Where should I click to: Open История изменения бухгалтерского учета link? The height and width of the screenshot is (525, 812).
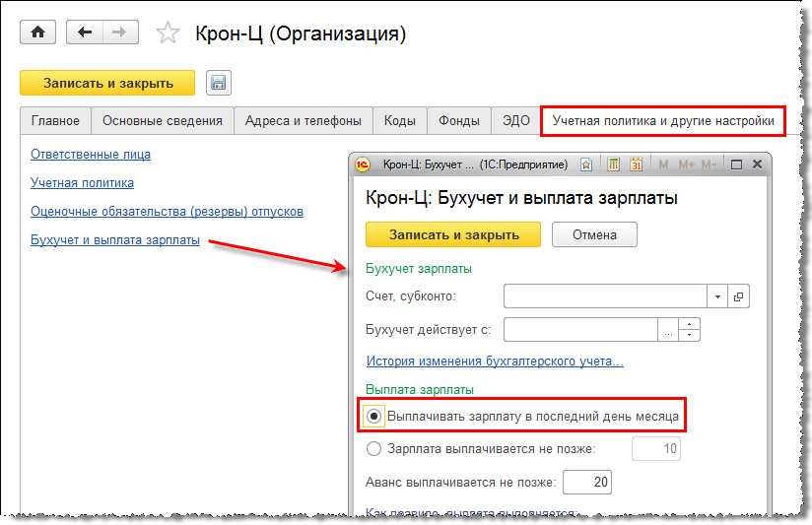(494, 361)
